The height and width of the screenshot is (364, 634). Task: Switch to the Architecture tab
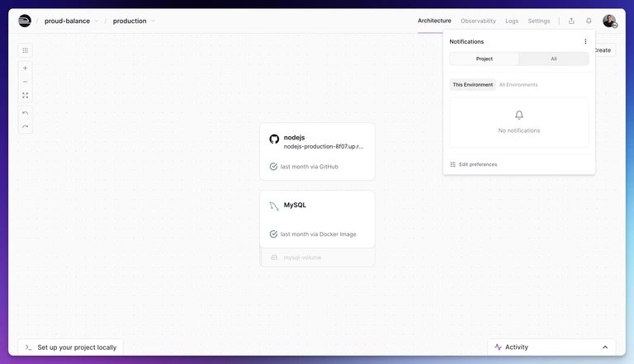tap(434, 21)
